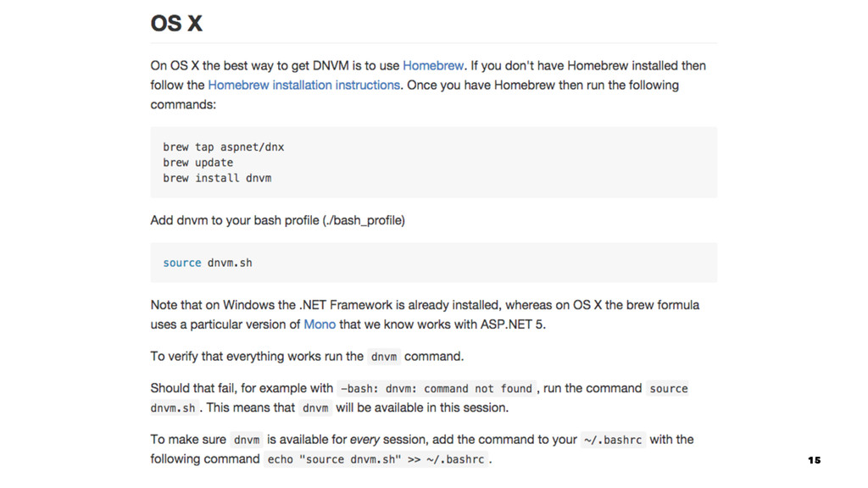Click the blue 'source' keyword in code block
Image resolution: width=868 pixels, height=488 pixels.
click(x=181, y=263)
